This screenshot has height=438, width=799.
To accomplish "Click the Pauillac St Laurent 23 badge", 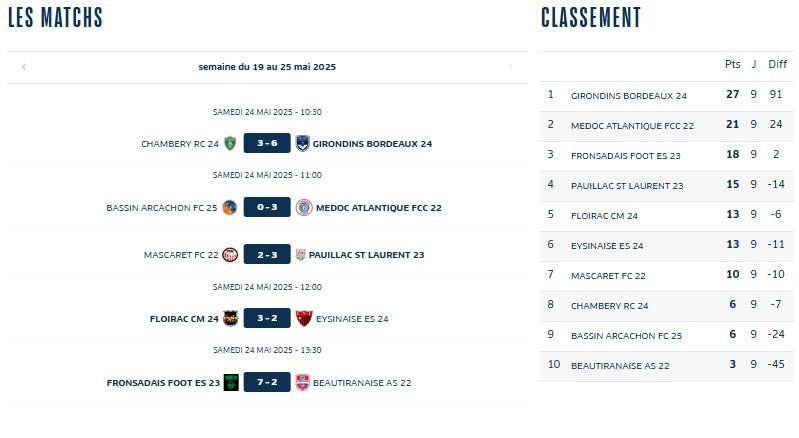I will click(301, 254).
